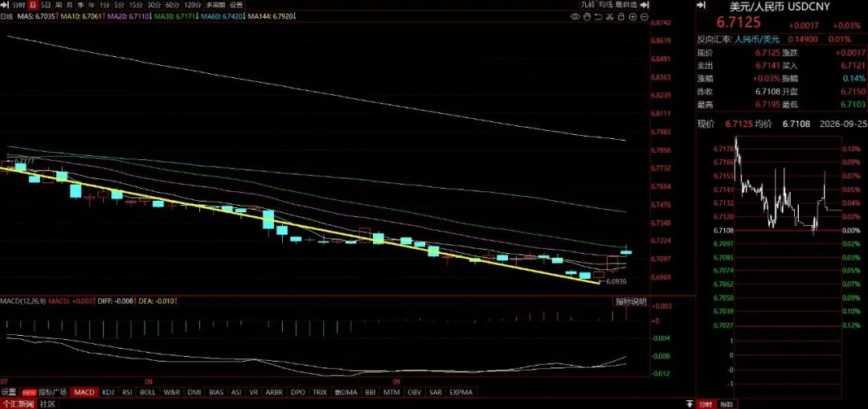The width and height of the screenshot is (868, 409).
Task: Zoom in with the plus circle icon
Action: [633, 17]
